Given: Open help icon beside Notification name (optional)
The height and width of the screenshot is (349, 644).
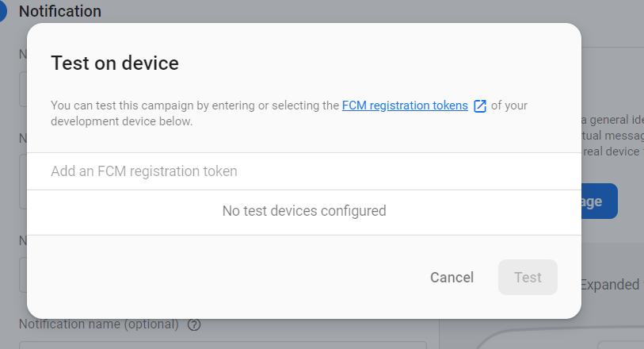Looking at the screenshot, I should pos(194,324).
